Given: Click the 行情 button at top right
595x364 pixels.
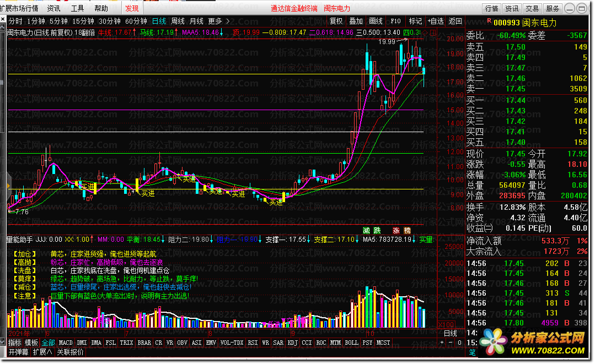Looking at the screenshot, I should coord(491,8).
